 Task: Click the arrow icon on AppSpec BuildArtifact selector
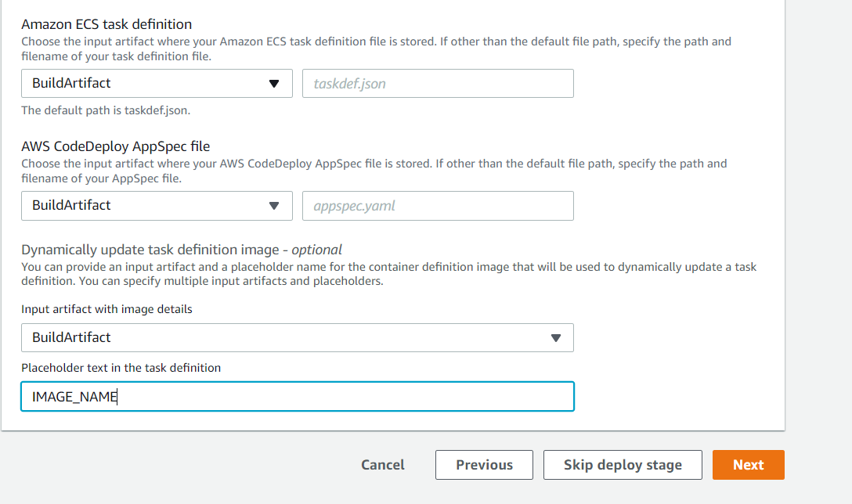[x=274, y=206]
